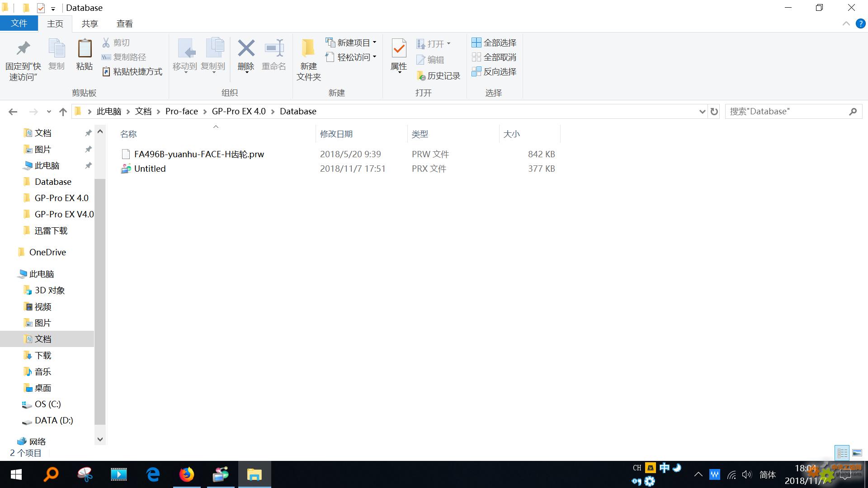Click the up-directory arrow icon
This screenshot has height=488, width=868.
63,112
